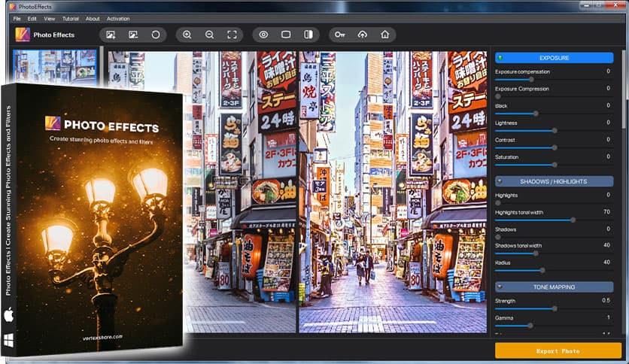
Task: Toggle the eye preview icon
Action: coord(263,35)
